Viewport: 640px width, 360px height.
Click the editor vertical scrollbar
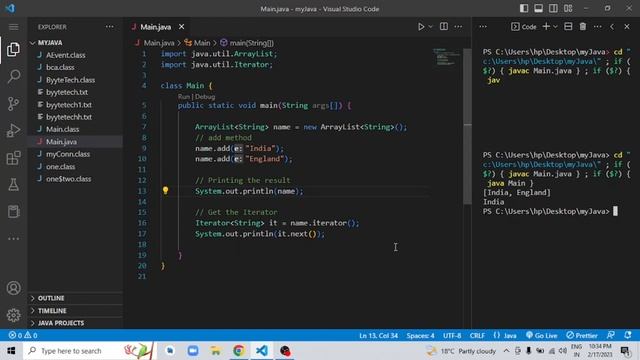[x=468, y=127]
